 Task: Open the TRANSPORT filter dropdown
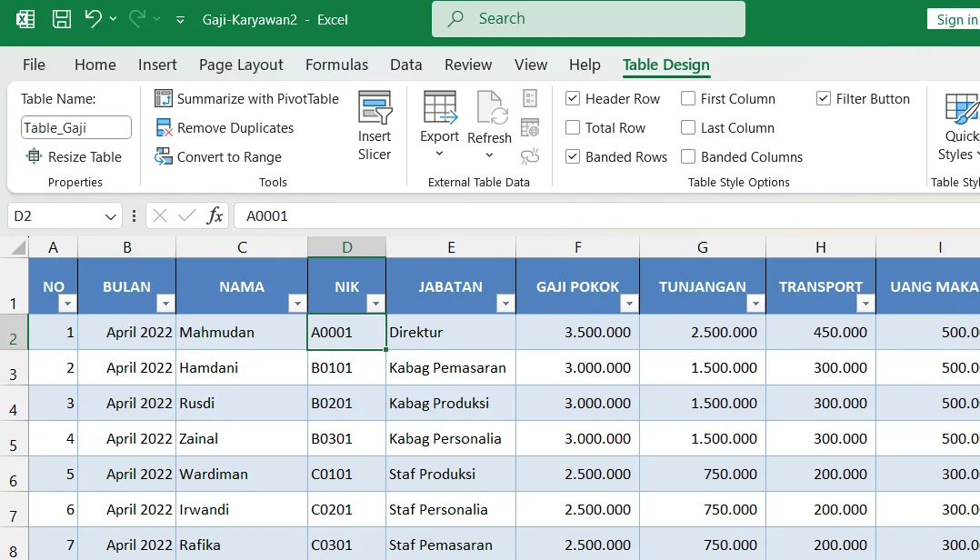coord(865,304)
